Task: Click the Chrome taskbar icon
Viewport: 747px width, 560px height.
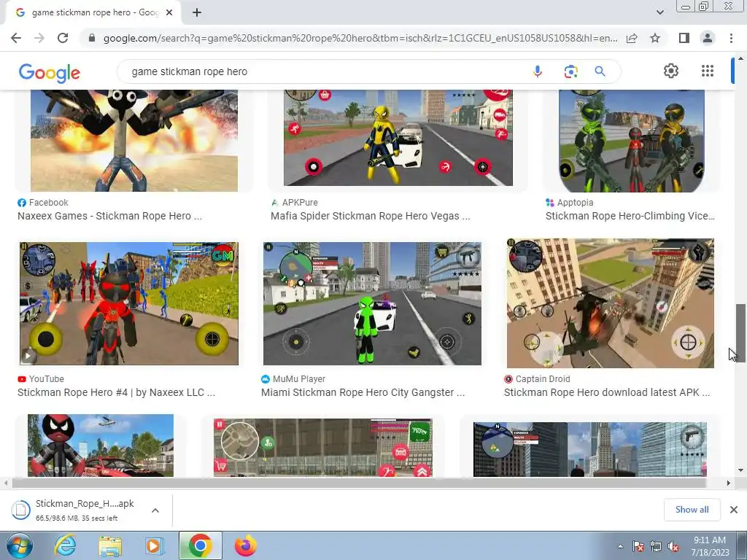Action: [x=200, y=545]
